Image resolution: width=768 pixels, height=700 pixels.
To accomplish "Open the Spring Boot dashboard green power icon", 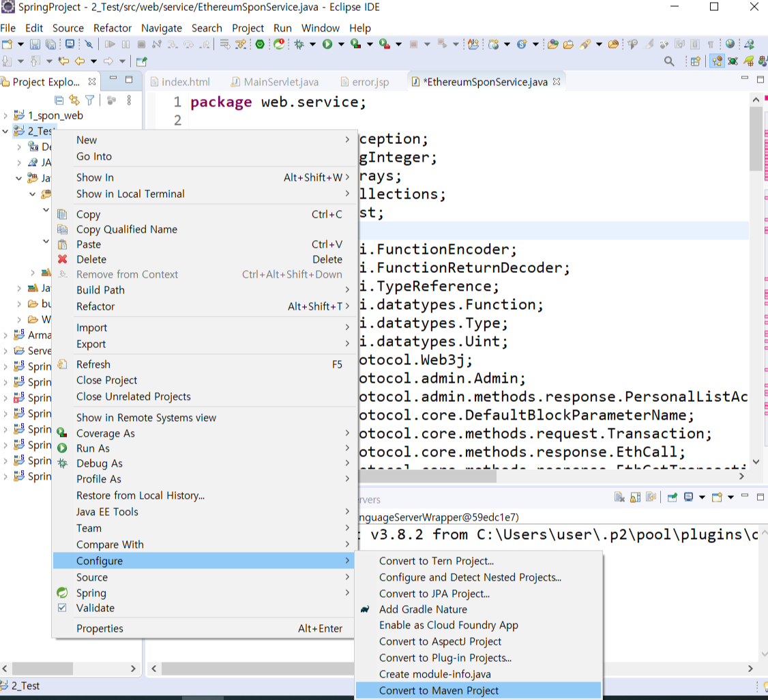I will [x=260, y=44].
